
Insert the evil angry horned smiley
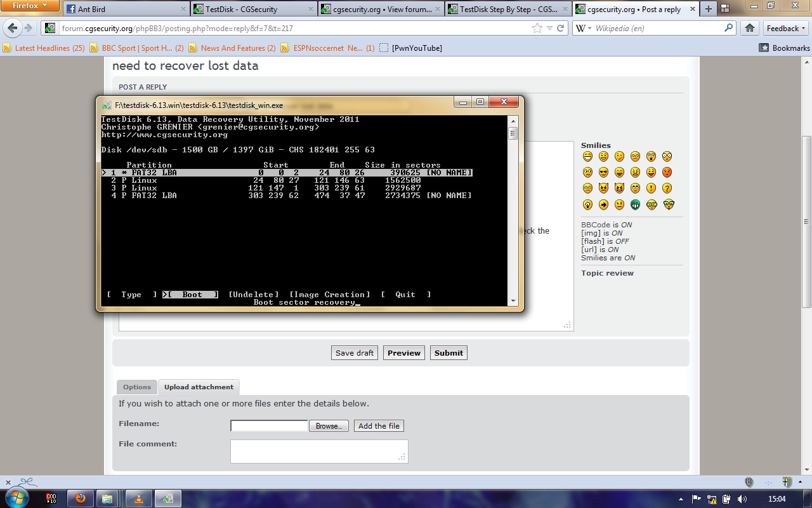[603, 188]
